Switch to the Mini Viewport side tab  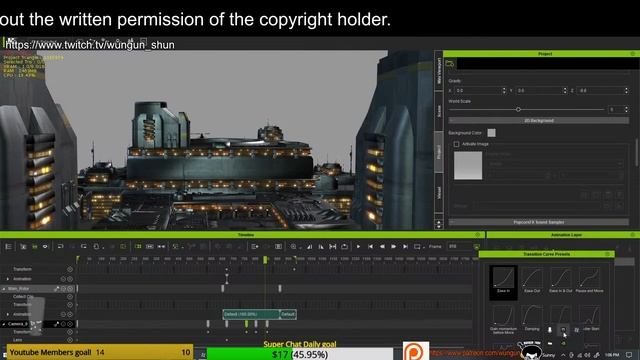click(439, 71)
